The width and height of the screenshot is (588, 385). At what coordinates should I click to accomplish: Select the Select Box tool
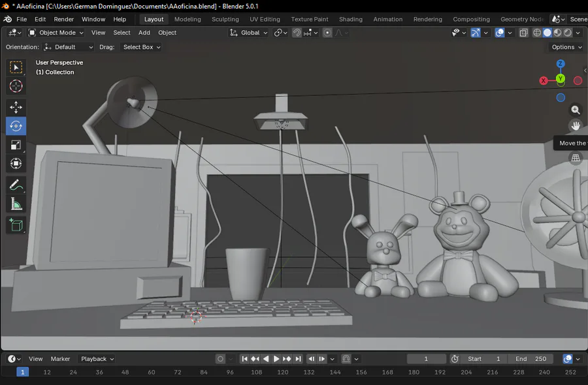click(x=16, y=67)
